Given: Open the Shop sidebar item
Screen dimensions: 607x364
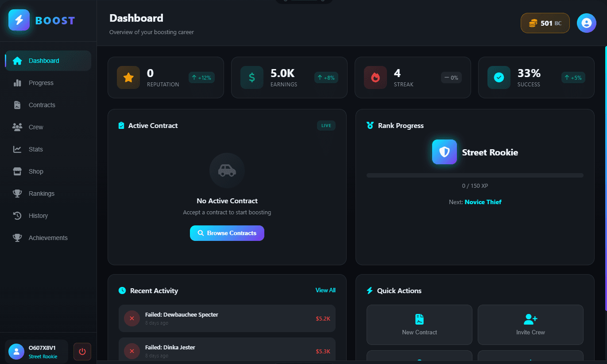Looking at the screenshot, I should click(36, 171).
